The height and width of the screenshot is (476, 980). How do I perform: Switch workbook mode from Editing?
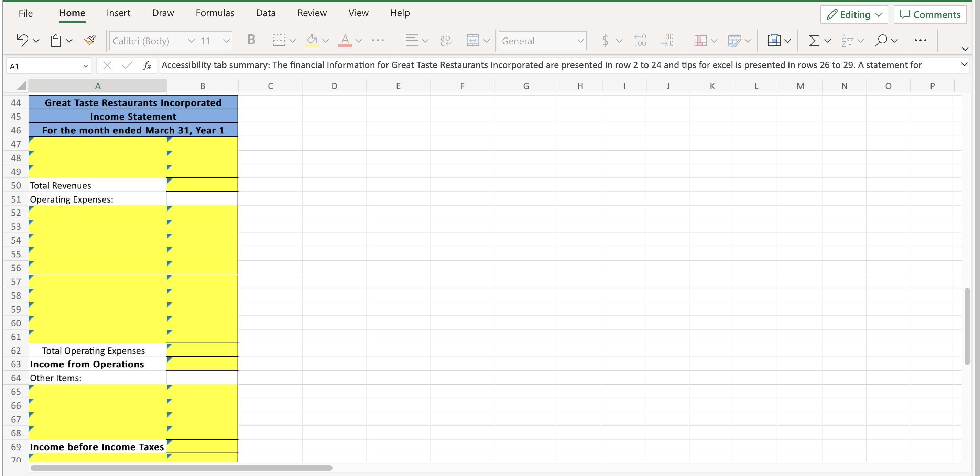point(854,14)
